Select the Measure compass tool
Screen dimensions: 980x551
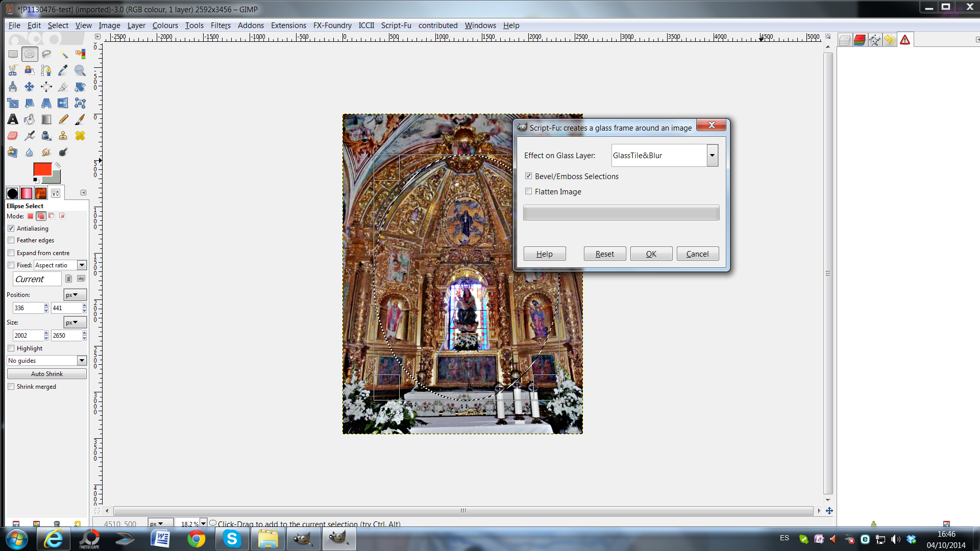click(x=13, y=87)
